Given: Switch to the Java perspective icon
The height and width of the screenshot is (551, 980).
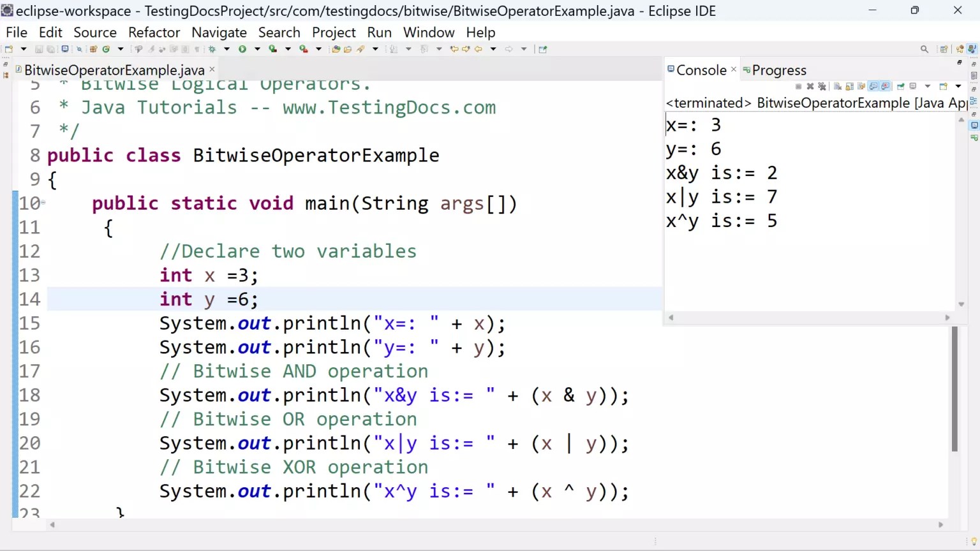Looking at the screenshot, I should click(972, 49).
